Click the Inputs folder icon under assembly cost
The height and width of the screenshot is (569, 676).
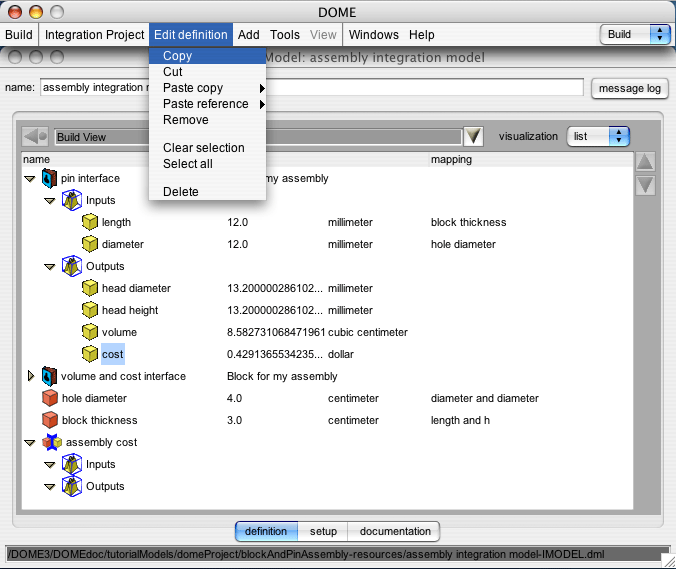[x=72, y=464]
